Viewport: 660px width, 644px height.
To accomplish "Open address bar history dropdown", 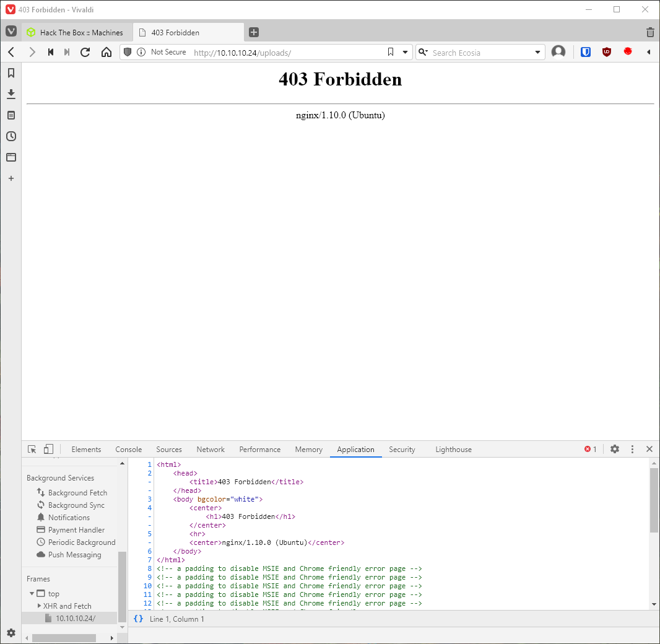I will click(405, 52).
